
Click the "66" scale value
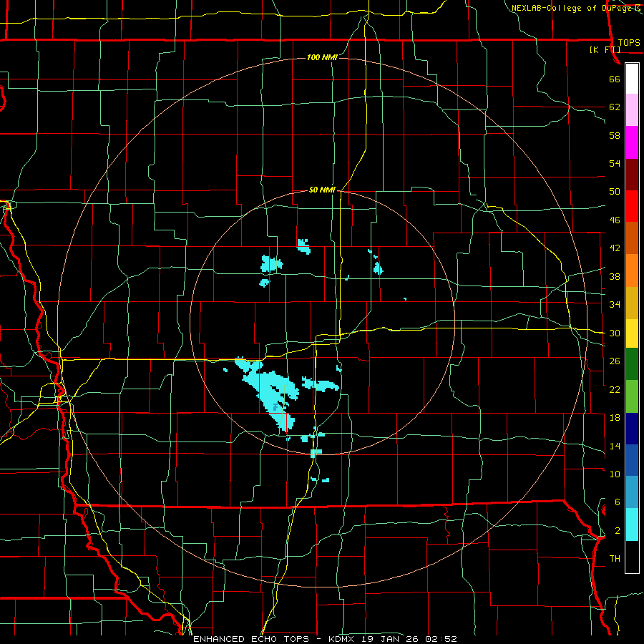pyautogui.click(x=615, y=79)
